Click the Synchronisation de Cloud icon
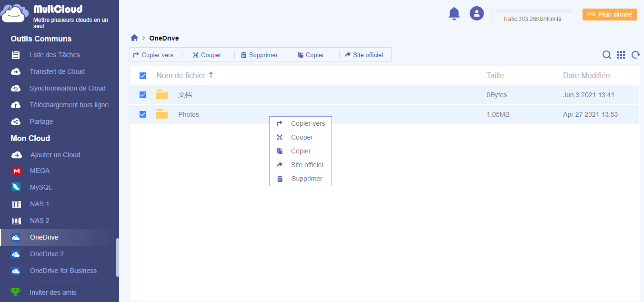This screenshot has width=644, height=302. pos(16,88)
